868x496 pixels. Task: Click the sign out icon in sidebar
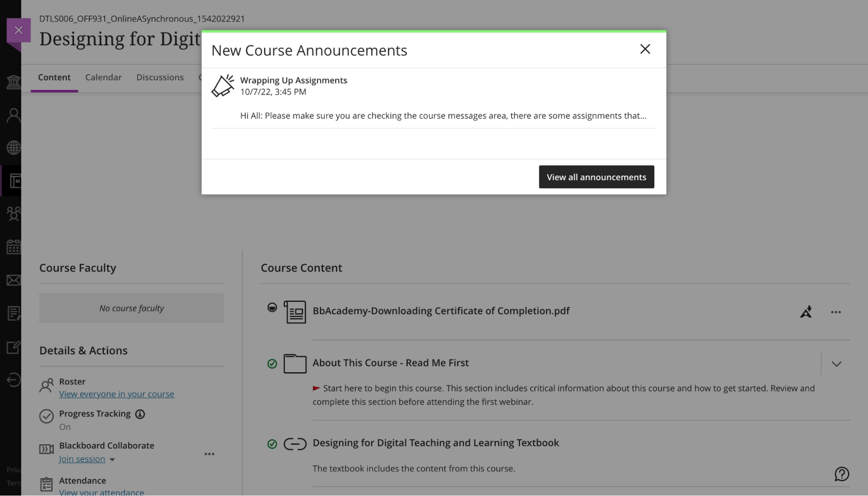[x=13, y=380]
